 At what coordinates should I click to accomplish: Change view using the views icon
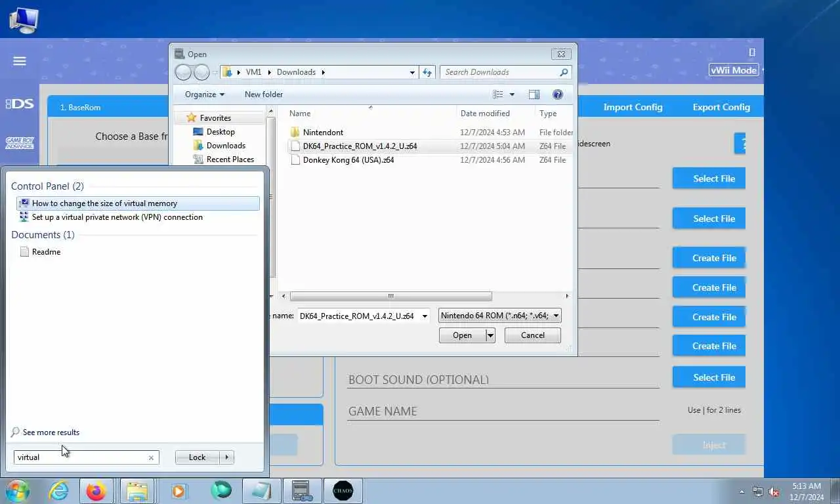(x=498, y=94)
